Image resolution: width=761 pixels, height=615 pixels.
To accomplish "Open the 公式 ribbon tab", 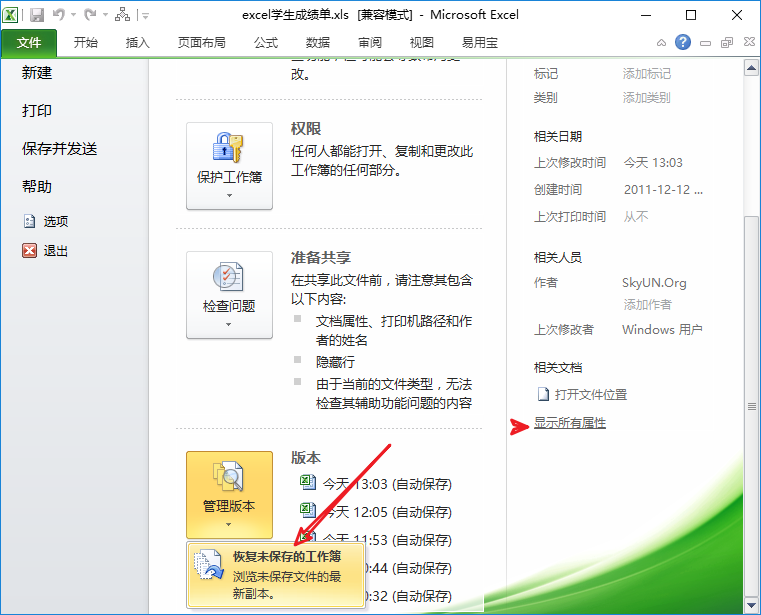I will (x=266, y=43).
